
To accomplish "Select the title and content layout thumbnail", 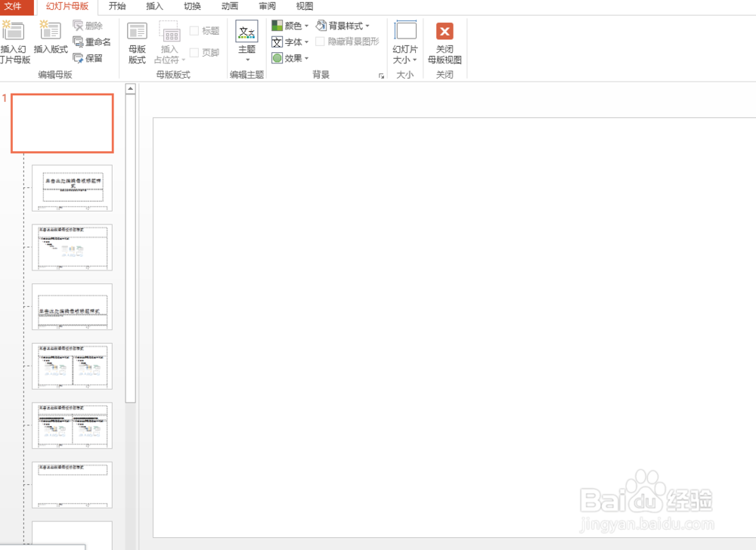I will click(73, 247).
